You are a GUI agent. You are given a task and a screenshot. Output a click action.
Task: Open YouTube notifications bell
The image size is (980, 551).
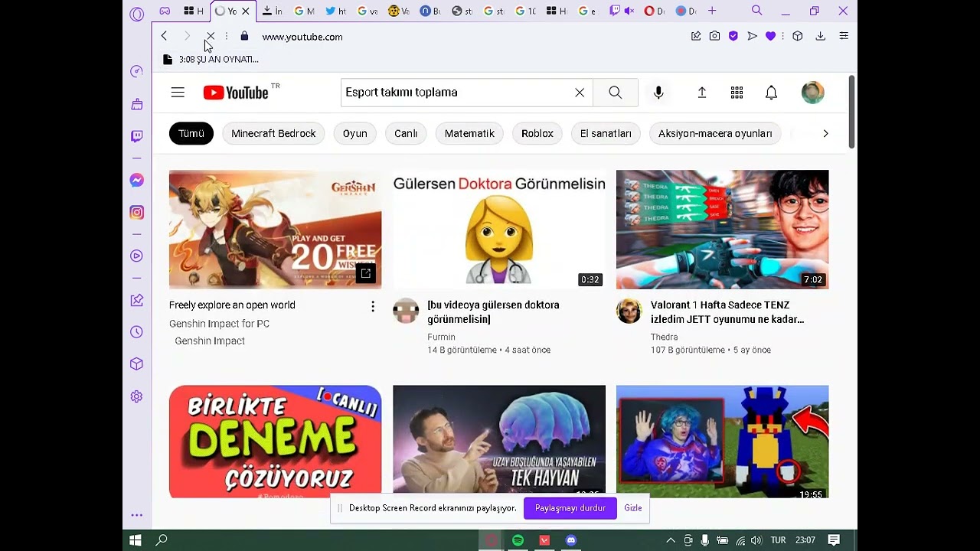771,93
